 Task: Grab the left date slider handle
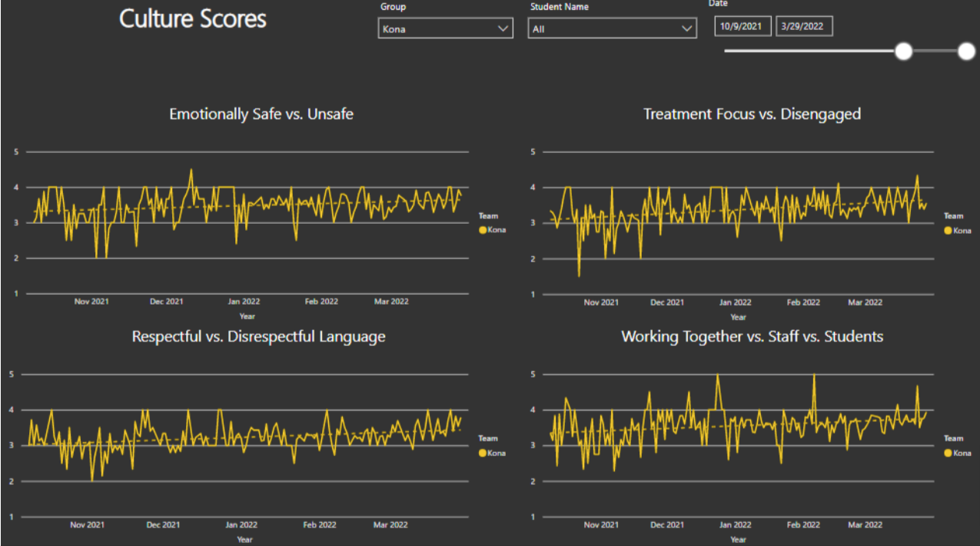point(904,52)
